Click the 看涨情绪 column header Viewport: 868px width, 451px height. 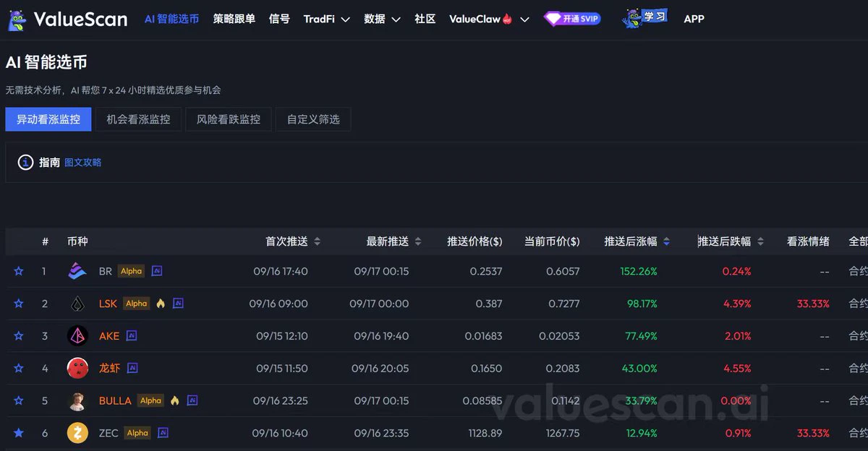tap(808, 241)
